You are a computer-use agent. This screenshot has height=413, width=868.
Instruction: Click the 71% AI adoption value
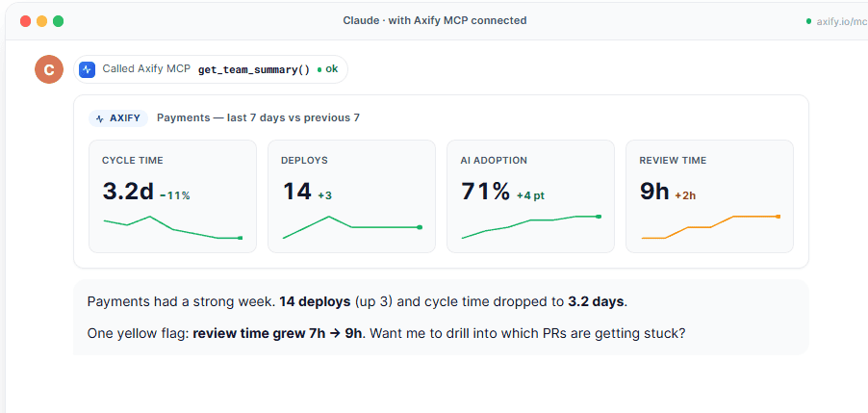tap(485, 191)
